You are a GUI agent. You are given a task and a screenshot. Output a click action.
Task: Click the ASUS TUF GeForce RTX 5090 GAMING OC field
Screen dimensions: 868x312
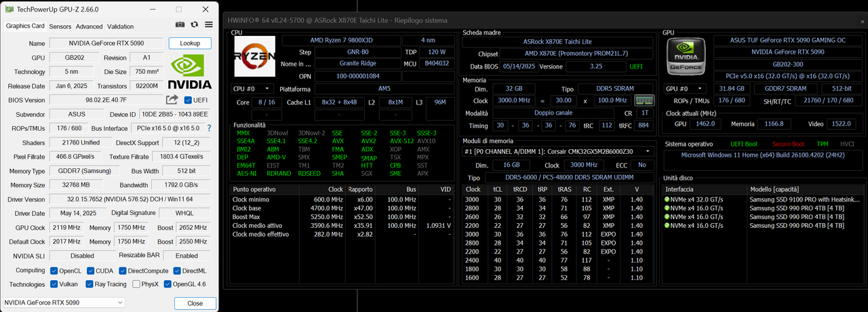789,40
